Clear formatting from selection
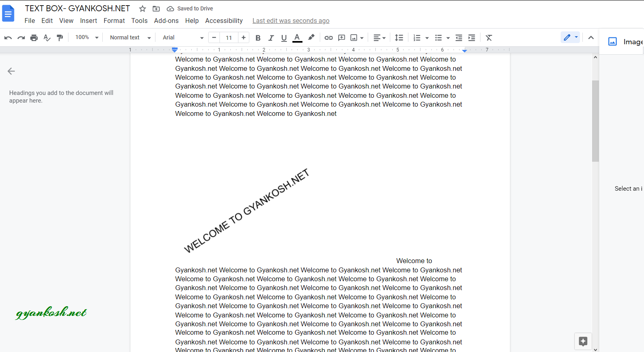Viewport: 644px width, 352px height. 489,38
